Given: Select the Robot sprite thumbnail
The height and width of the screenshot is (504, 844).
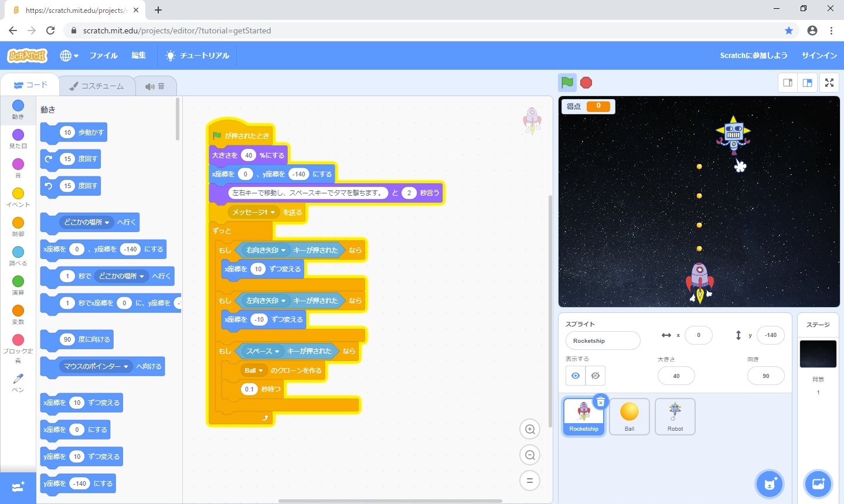Looking at the screenshot, I should [675, 416].
